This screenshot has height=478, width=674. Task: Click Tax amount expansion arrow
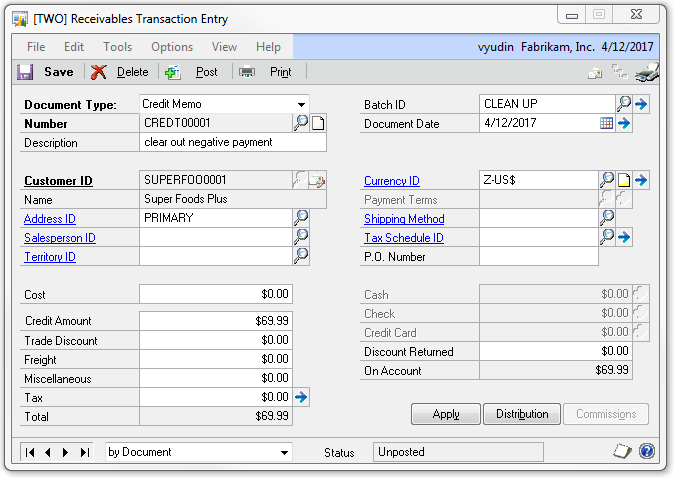[301, 397]
